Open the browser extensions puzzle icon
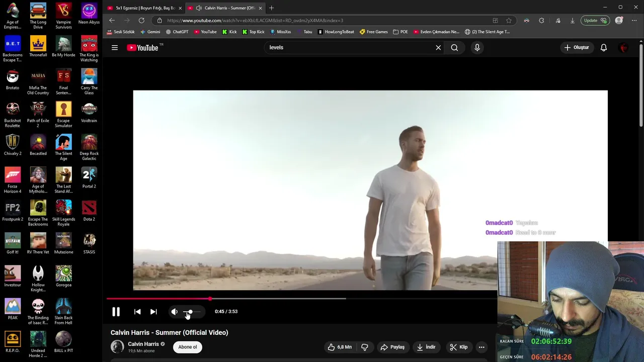 tap(541, 21)
